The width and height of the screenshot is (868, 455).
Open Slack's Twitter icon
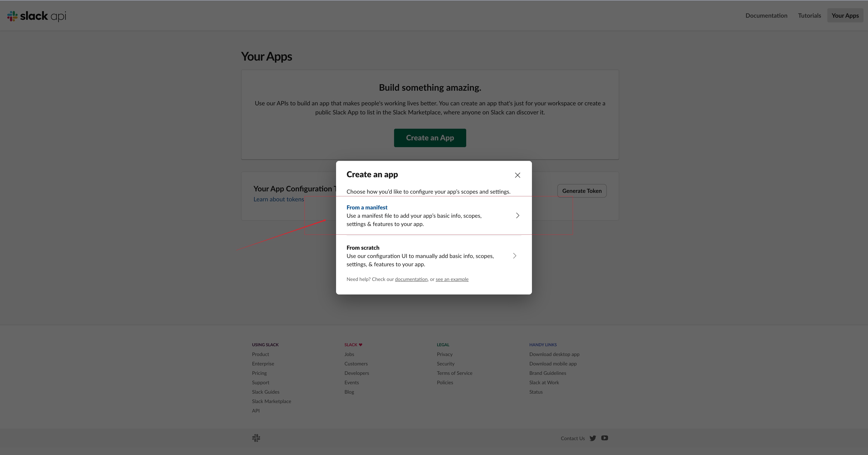click(x=593, y=438)
